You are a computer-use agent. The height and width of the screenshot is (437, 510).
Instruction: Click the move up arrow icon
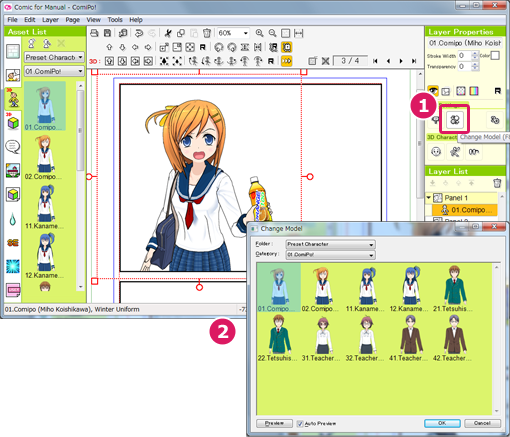(x=109, y=47)
